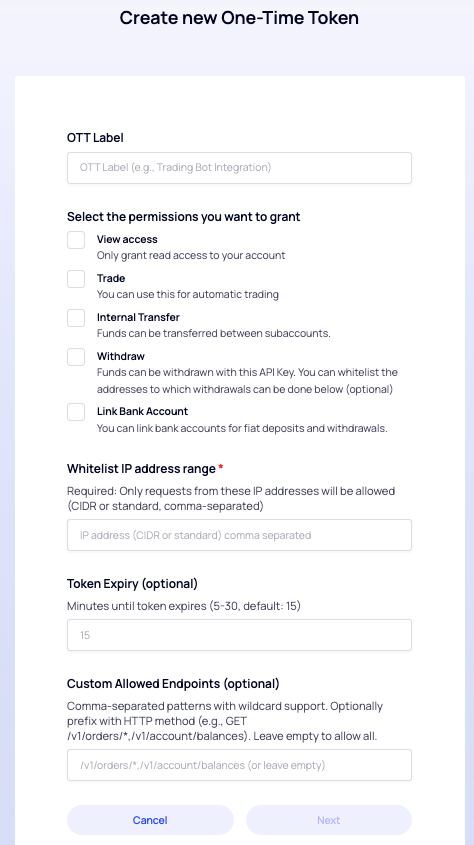Click the 'Select the permissions you want to grant' heading
Screen dimensions: 474x845
coord(184,217)
